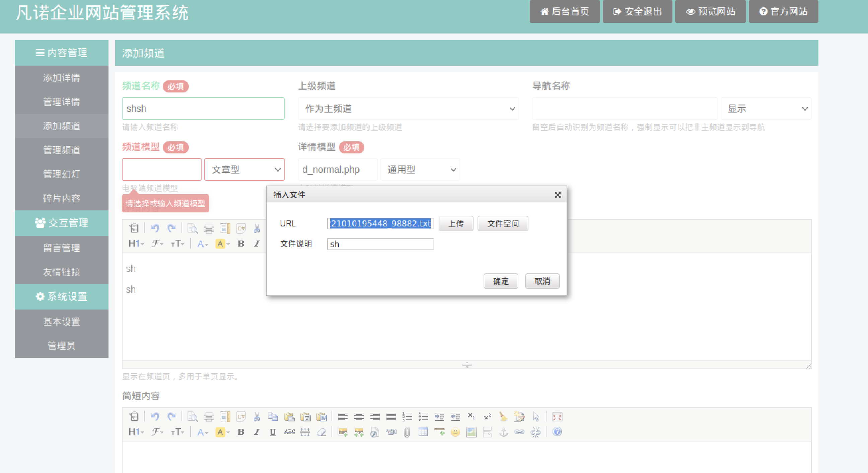The height and width of the screenshot is (473, 868).
Task: Cut selection in 简短内容 editor
Action: [257, 417]
